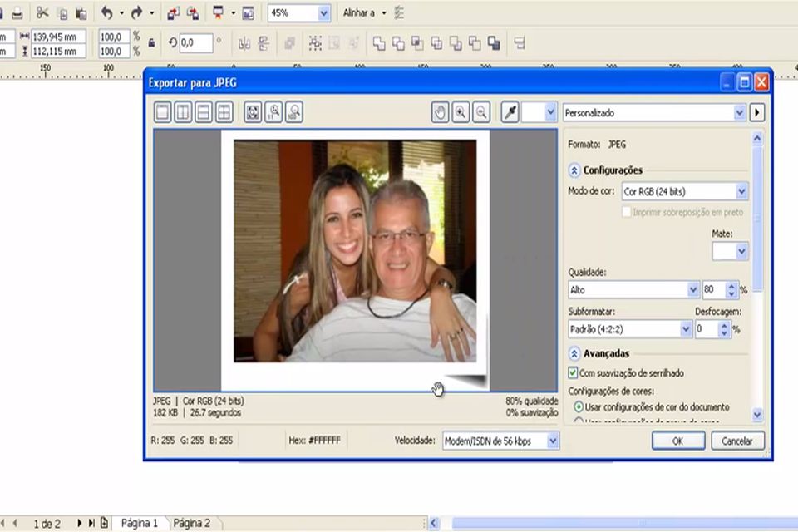The image size is (798, 532).
Task: Open the Qualidade Alto dropdown
Action: point(692,289)
